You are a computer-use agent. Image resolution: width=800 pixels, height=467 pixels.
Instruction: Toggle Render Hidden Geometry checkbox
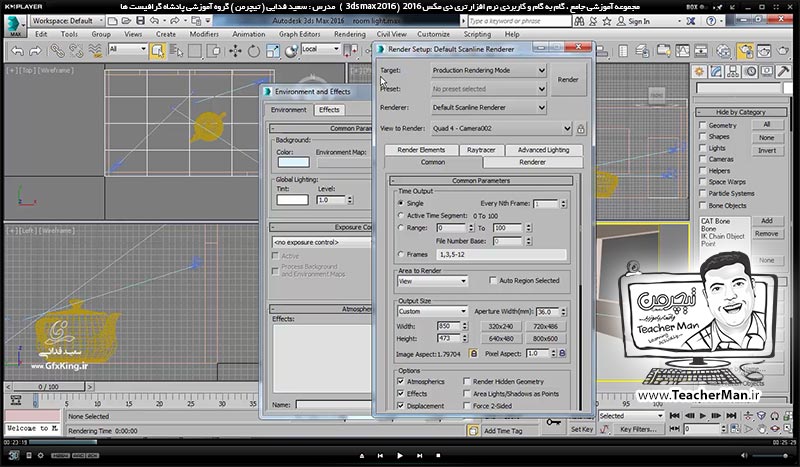466,381
